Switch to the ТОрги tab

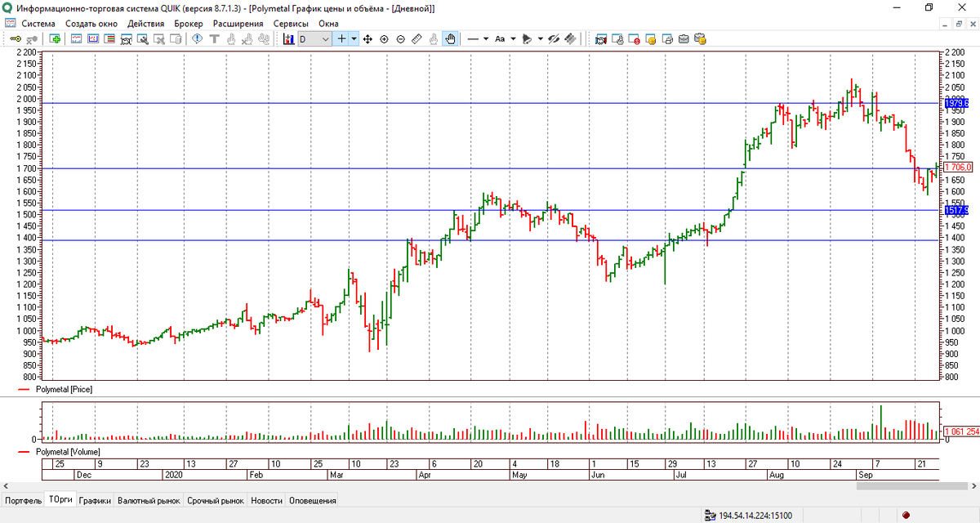click(60, 499)
